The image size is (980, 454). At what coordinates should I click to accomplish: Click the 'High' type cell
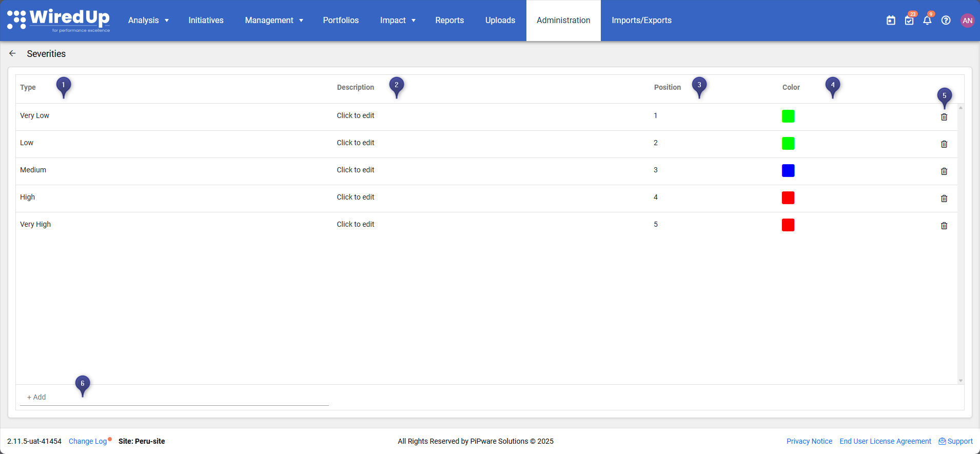28,197
